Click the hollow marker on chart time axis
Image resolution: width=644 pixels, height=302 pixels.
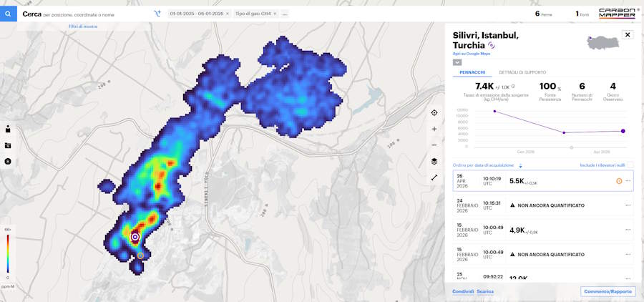click(571, 147)
